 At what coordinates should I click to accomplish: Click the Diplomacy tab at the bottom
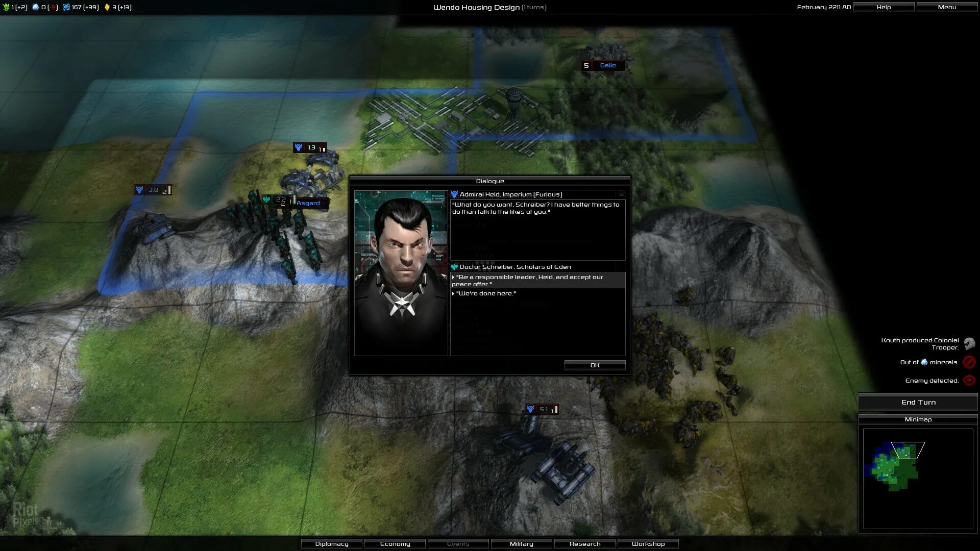pyautogui.click(x=331, y=543)
